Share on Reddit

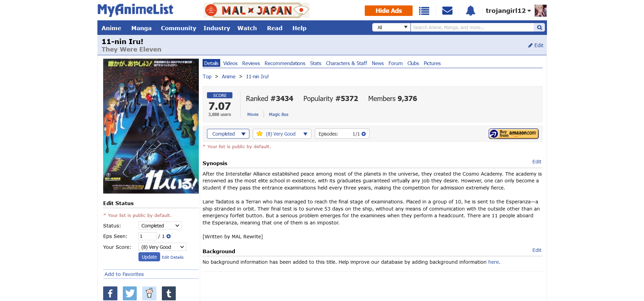click(149, 293)
